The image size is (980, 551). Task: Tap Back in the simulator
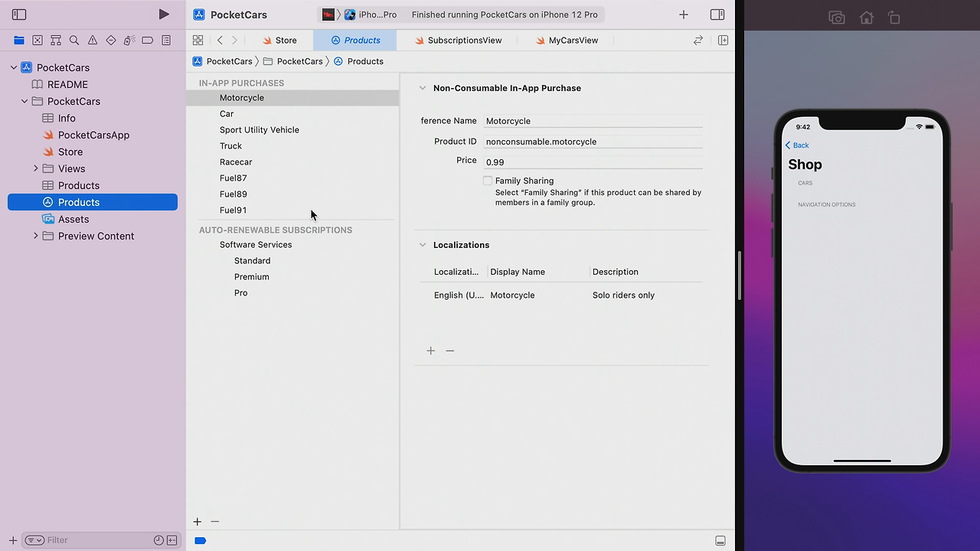tap(797, 145)
